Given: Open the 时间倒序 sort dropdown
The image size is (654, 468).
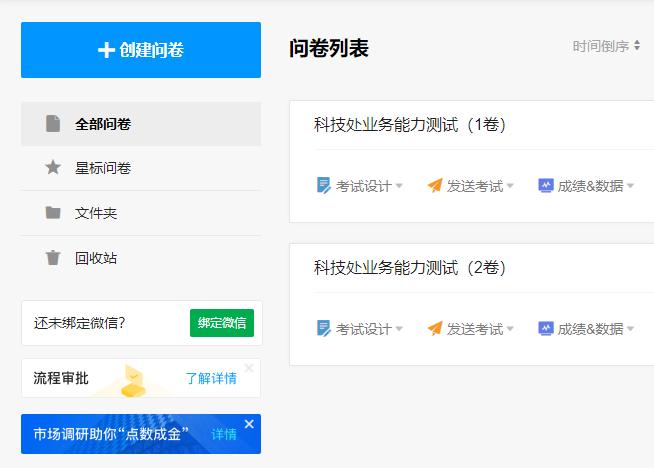Looking at the screenshot, I should pyautogui.click(x=606, y=46).
